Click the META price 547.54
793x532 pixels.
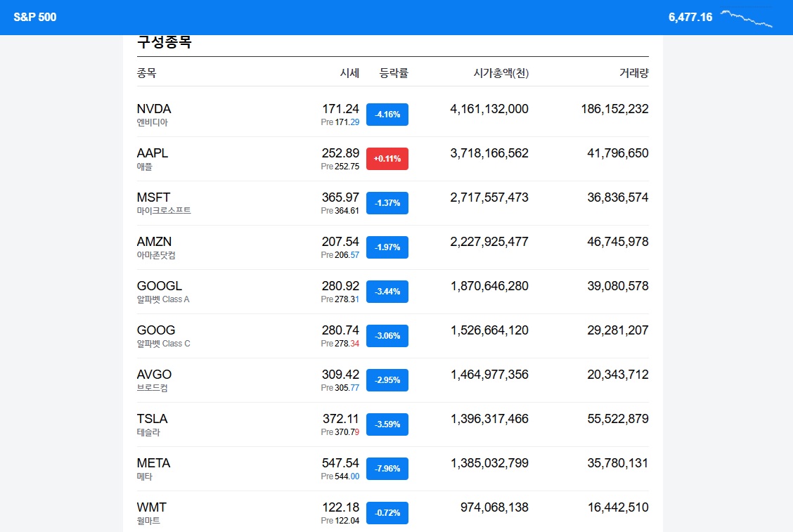coord(340,462)
